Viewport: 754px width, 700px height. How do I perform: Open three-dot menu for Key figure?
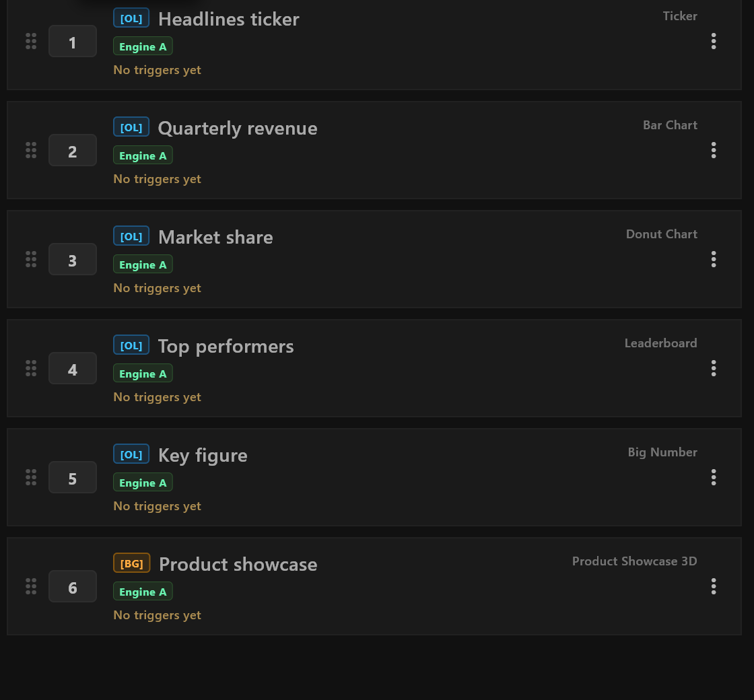point(714,477)
